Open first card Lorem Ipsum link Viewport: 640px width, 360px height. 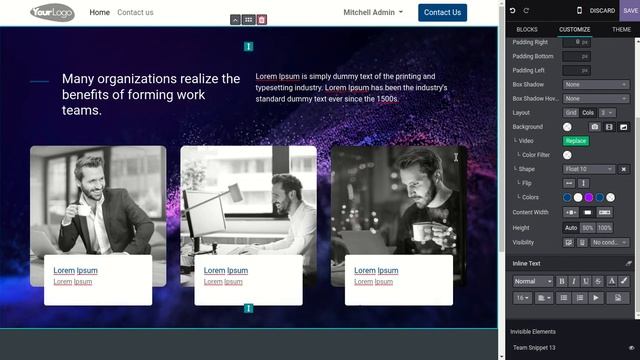[76, 270]
